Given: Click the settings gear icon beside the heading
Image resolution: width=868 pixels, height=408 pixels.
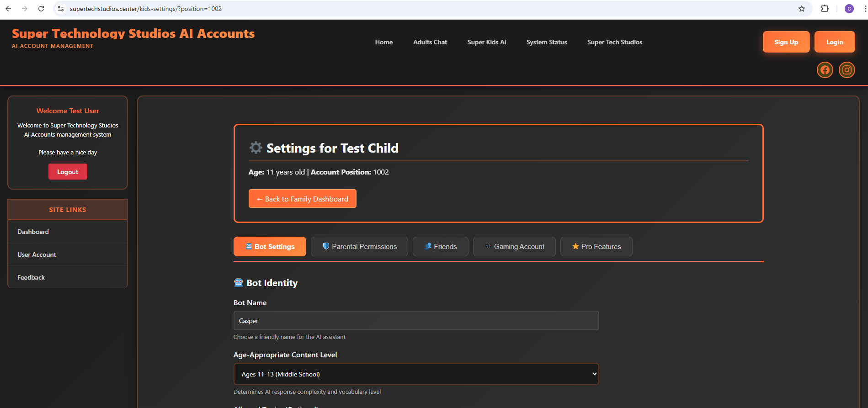Looking at the screenshot, I should click(x=256, y=148).
